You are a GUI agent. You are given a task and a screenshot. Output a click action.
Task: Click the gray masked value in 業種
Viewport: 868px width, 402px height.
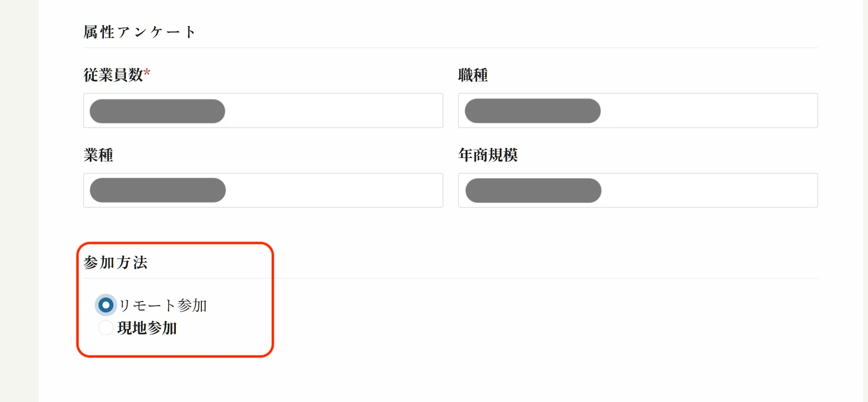tap(158, 190)
